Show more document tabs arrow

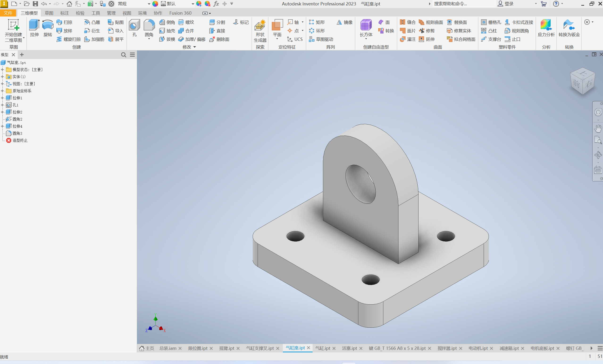tap(591, 348)
